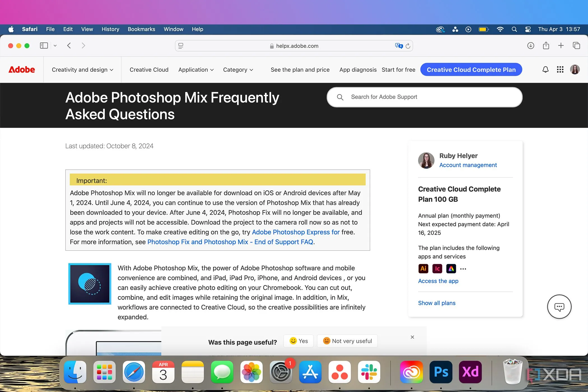Open Control Center from menu bar
Screen dimensions: 588x392
528,29
